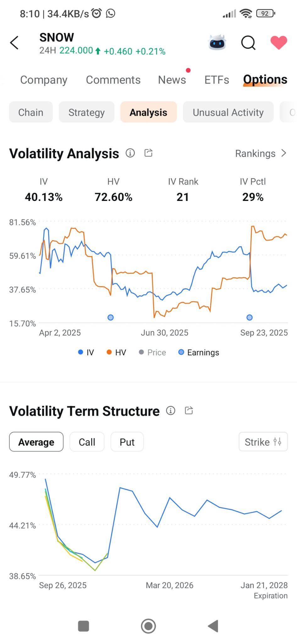This screenshot has height=644, width=297.
Task: Select the Put term structure option
Action: [x=127, y=442]
